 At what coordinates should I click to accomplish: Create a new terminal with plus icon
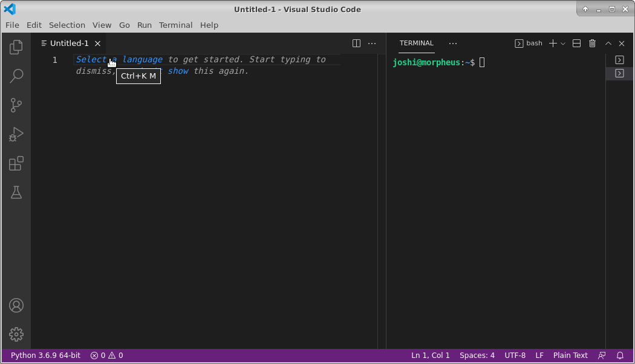tap(552, 43)
